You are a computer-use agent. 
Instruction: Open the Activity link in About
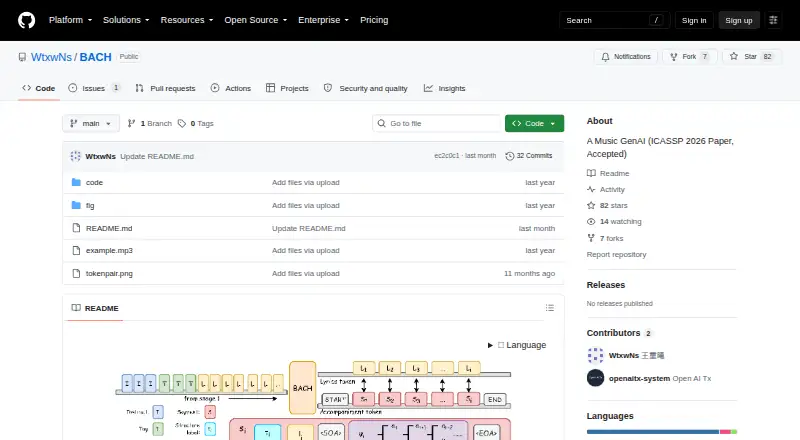(x=606, y=189)
